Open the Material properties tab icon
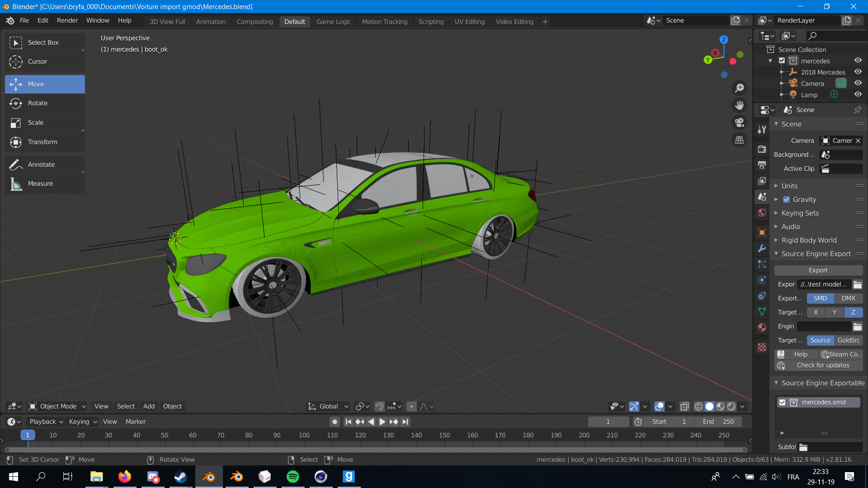 click(x=762, y=327)
